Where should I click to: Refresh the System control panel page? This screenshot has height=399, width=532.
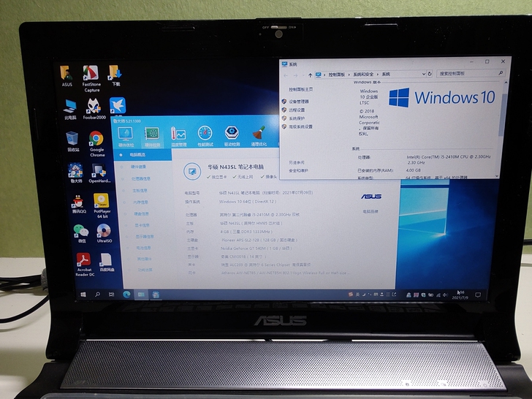[x=430, y=74]
